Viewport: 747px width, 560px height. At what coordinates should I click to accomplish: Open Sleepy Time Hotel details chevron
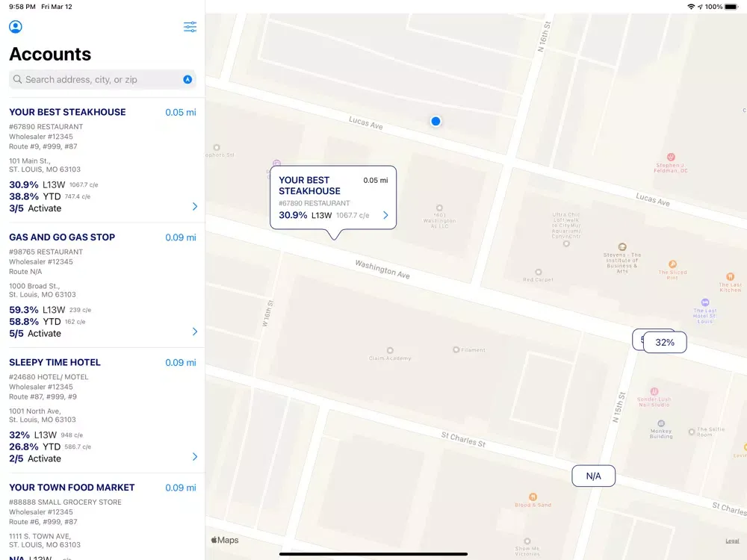pyautogui.click(x=194, y=457)
